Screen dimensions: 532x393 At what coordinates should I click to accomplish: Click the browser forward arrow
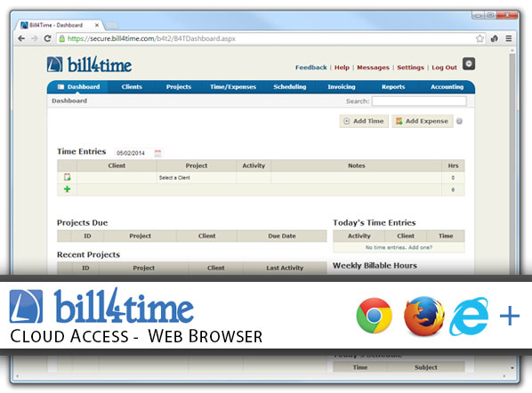(35, 38)
